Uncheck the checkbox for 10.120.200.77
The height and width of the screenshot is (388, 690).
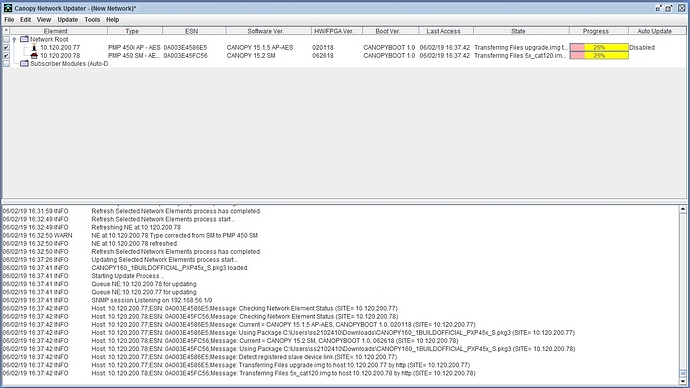[6, 48]
